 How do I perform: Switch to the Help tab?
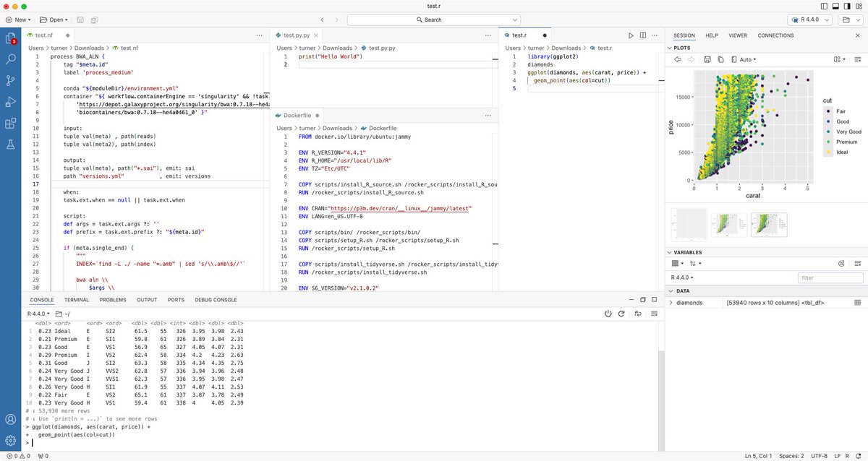click(x=712, y=35)
